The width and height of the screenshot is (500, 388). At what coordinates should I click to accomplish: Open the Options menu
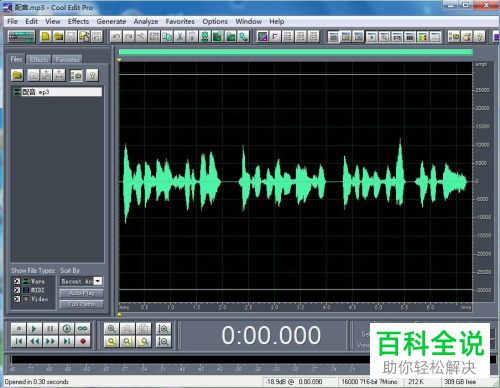(x=215, y=21)
